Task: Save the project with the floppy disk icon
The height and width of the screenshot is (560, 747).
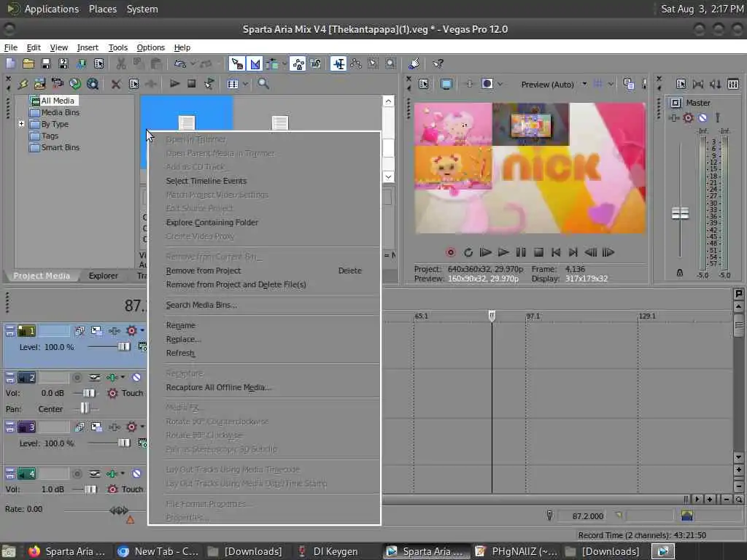Action: click(46, 63)
